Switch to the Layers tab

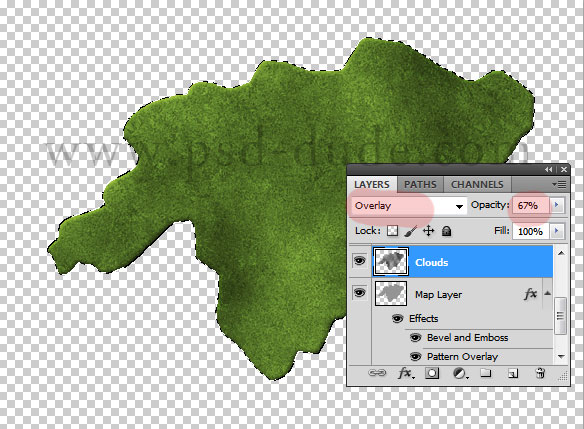(x=372, y=184)
